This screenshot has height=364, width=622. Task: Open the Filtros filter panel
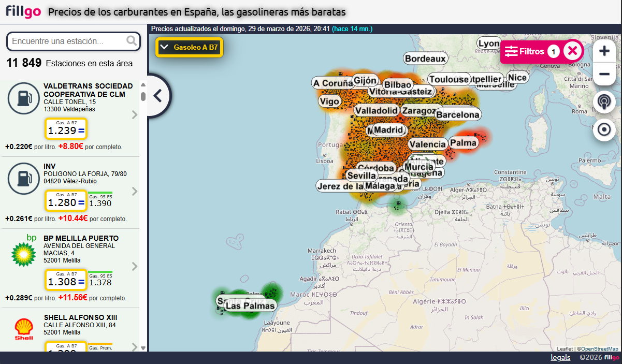click(525, 51)
